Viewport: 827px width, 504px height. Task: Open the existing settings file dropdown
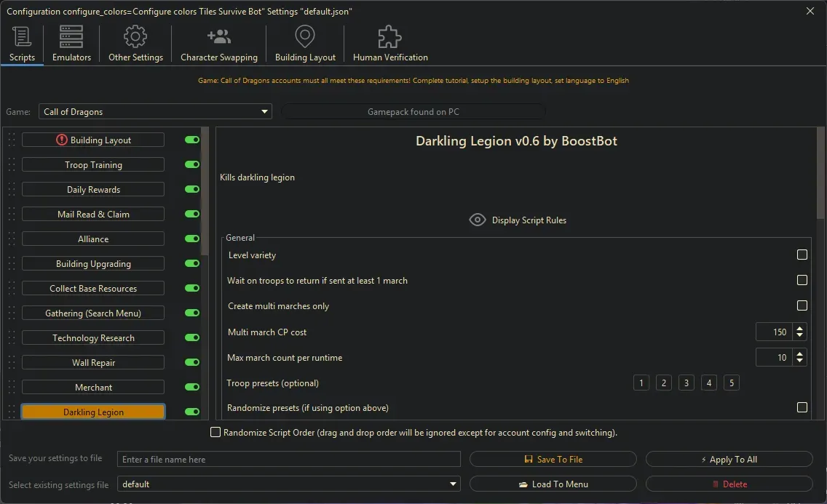click(x=453, y=484)
